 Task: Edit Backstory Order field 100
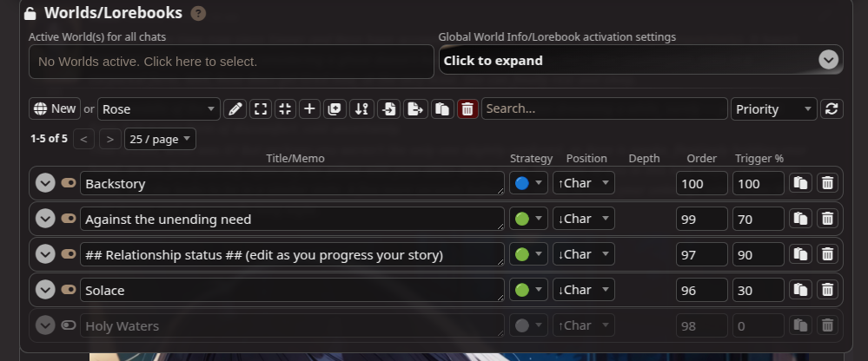[701, 183]
